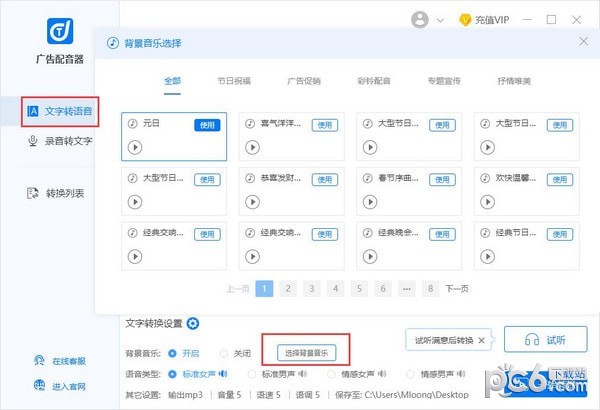The height and width of the screenshot is (410, 600).
Task: Go to page 3 of music list
Action: click(x=312, y=289)
